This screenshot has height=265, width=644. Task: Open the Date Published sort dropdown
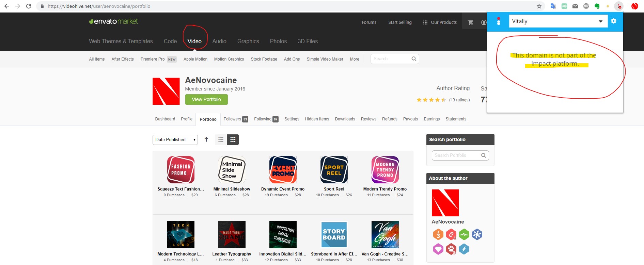175,139
